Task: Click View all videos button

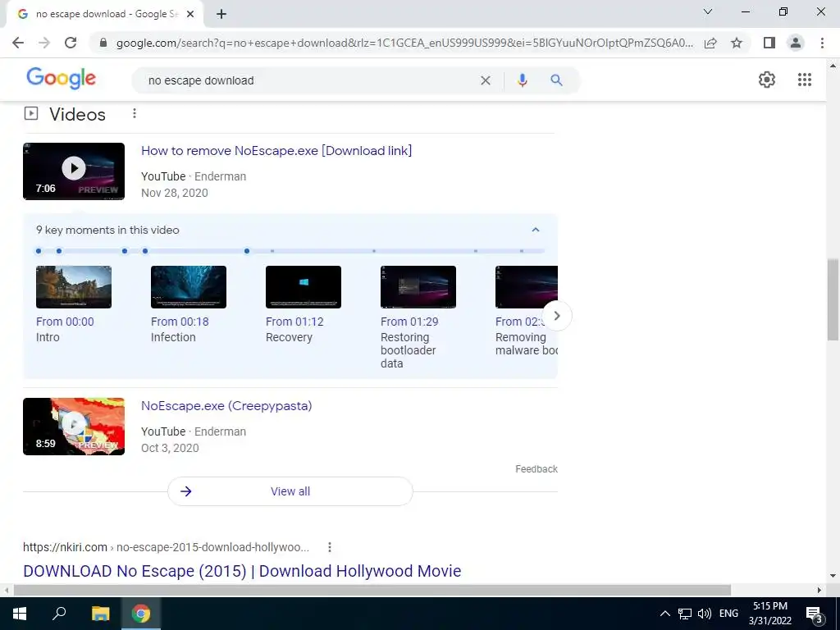Action: [x=290, y=491]
